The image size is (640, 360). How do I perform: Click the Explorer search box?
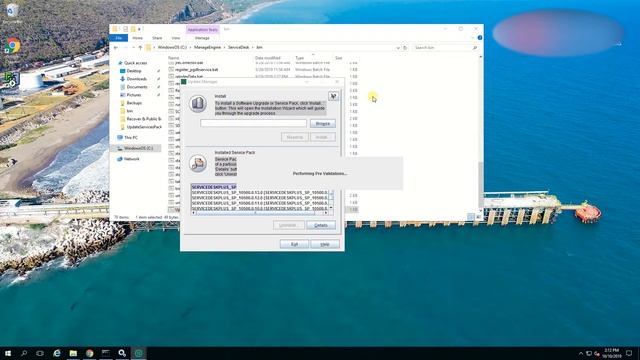coord(444,48)
